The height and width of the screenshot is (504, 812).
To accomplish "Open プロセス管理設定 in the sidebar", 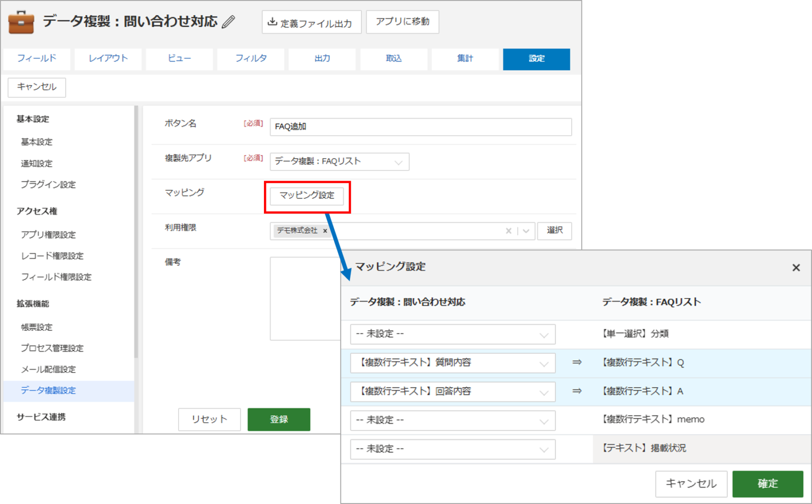I will click(x=52, y=348).
